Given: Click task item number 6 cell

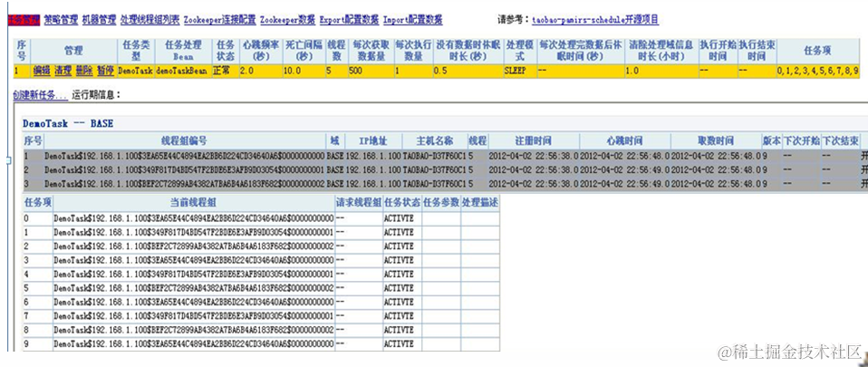Looking at the screenshot, I should (38, 303).
